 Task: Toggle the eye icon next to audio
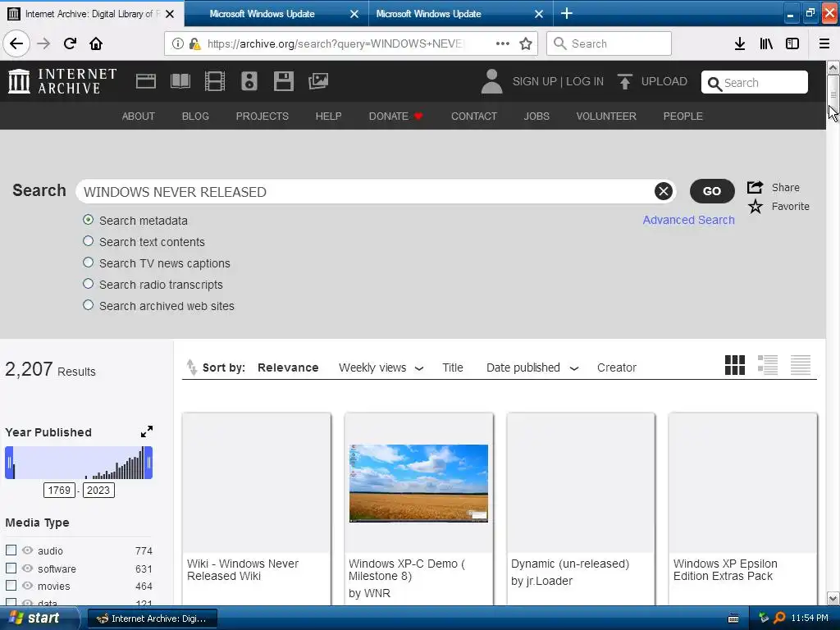[27, 550]
